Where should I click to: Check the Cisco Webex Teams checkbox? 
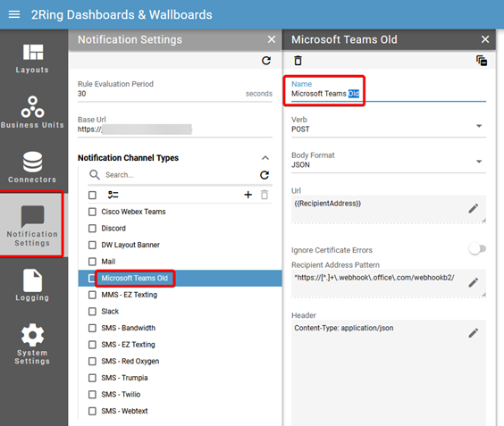(92, 212)
